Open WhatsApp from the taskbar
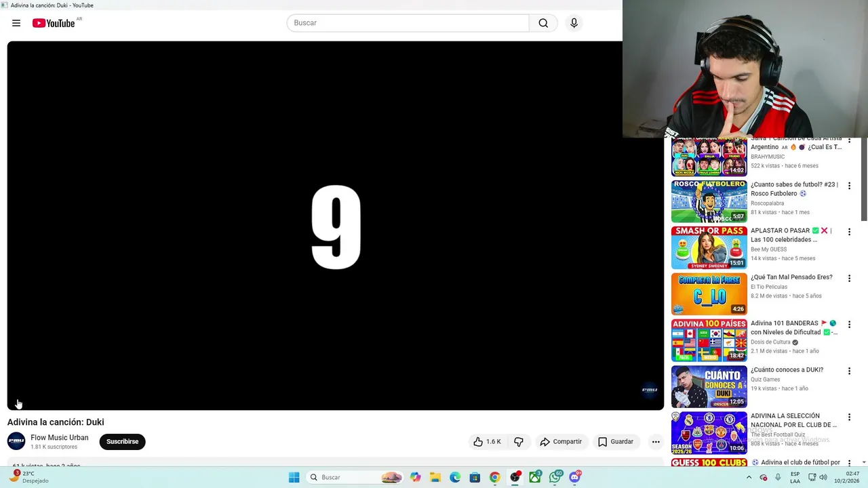Image resolution: width=868 pixels, height=488 pixels. pyautogui.click(x=555, y=477)
